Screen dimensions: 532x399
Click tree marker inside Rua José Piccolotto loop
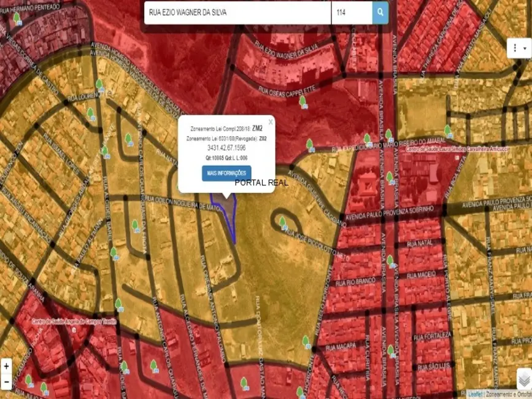[x=282, y=222]
